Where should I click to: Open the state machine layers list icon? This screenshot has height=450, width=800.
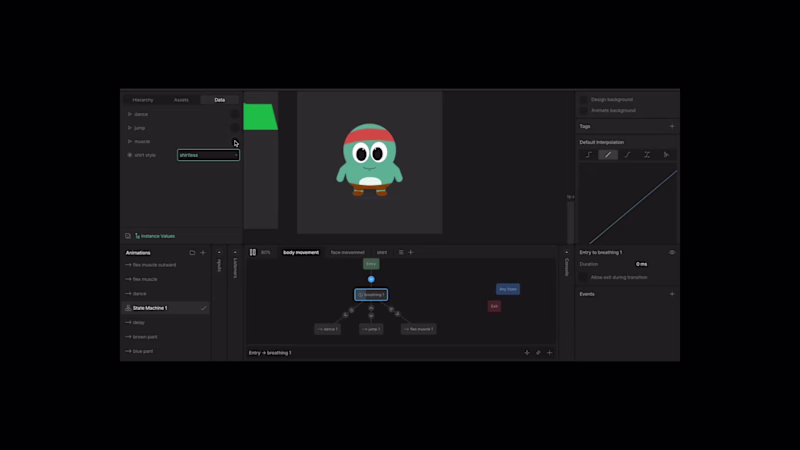pyautogui.click(x=401, y=252)
